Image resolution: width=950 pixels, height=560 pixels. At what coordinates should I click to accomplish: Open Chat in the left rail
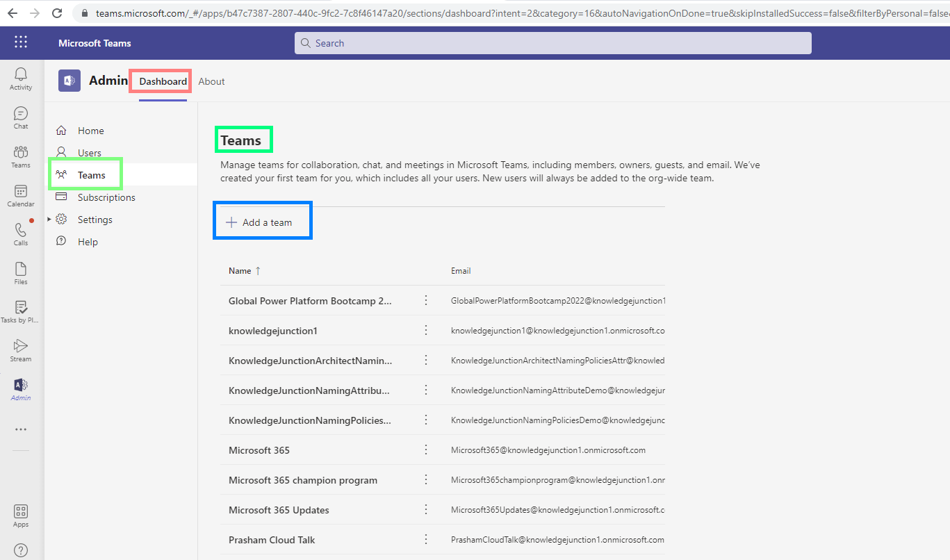tap(21, 117)
